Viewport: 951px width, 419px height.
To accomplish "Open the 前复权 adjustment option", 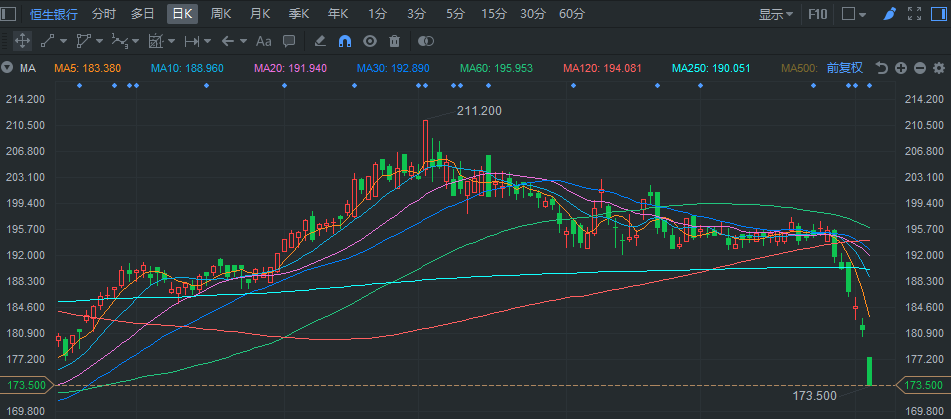I will pos(844,68).
